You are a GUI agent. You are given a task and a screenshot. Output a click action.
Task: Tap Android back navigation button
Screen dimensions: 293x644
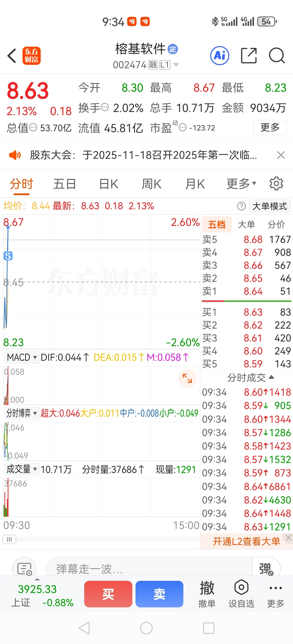coord(84,628)
